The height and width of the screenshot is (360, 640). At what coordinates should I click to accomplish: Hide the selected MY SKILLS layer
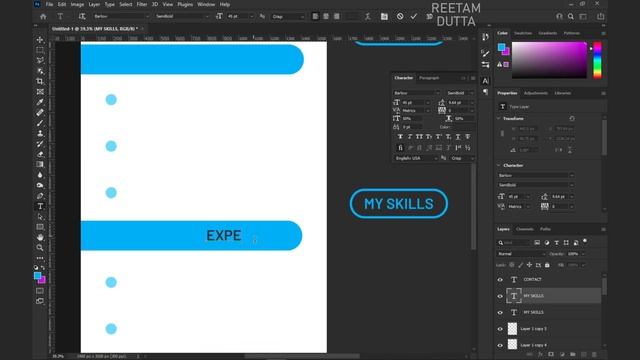point(500,296)
